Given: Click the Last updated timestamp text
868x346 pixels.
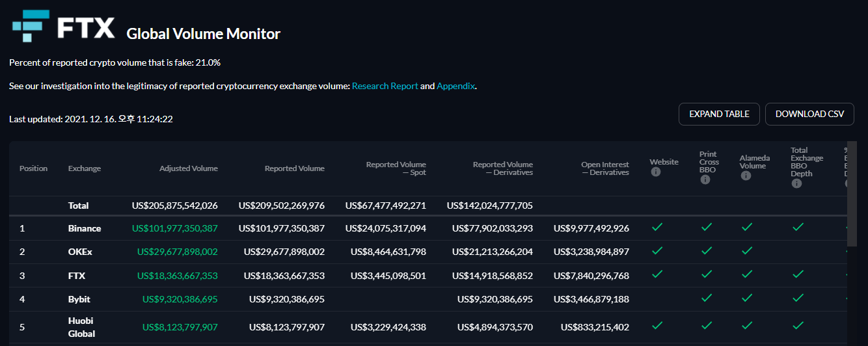Looking at the screenshot, I should (x=91, y=119).
